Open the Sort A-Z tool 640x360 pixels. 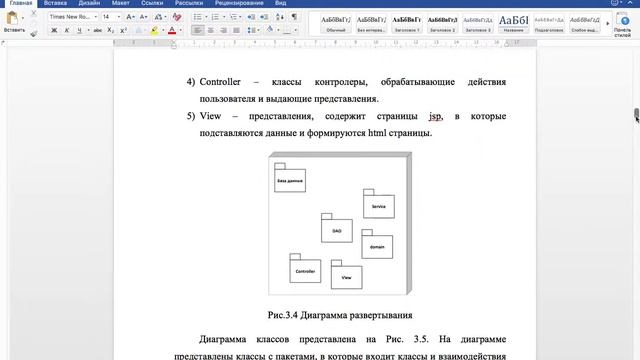pos(280,17)
